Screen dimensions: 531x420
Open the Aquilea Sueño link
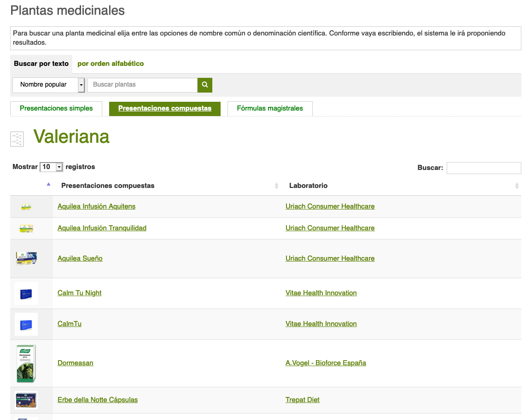[80, 258]
